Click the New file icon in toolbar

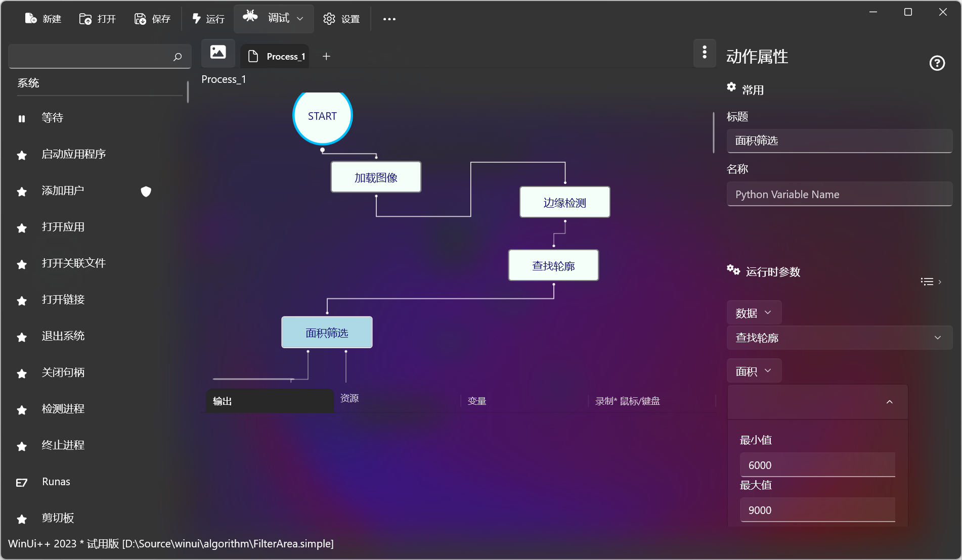(31, 19)
